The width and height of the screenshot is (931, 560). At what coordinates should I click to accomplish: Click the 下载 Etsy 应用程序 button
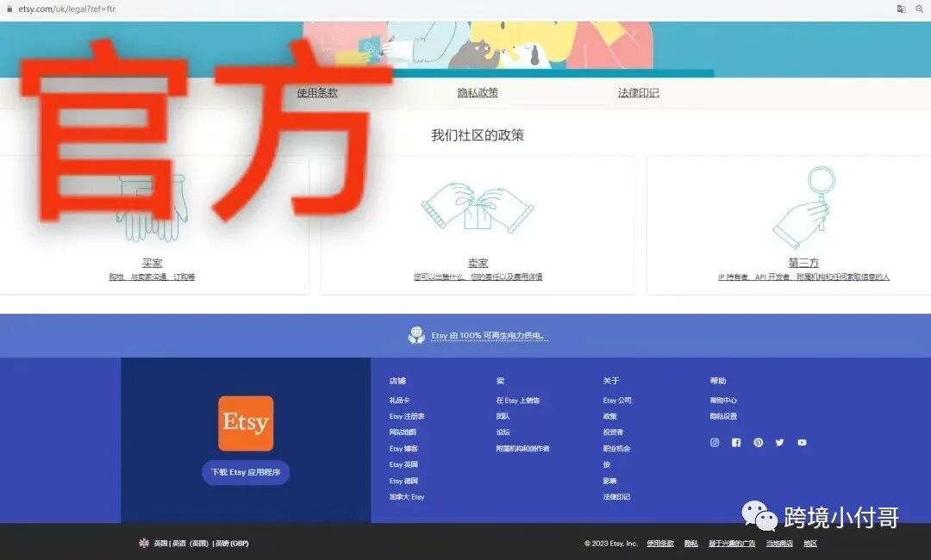pos(246,472)
